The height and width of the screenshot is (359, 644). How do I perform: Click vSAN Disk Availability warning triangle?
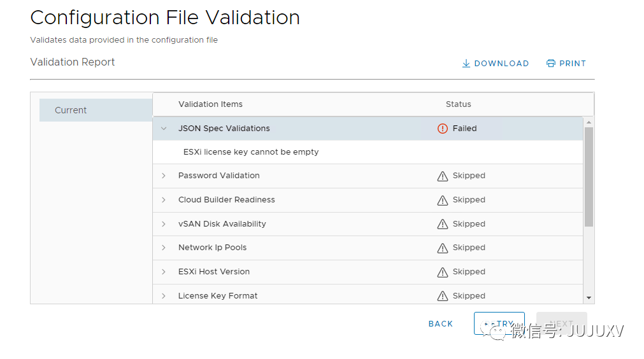click(443, 224)
